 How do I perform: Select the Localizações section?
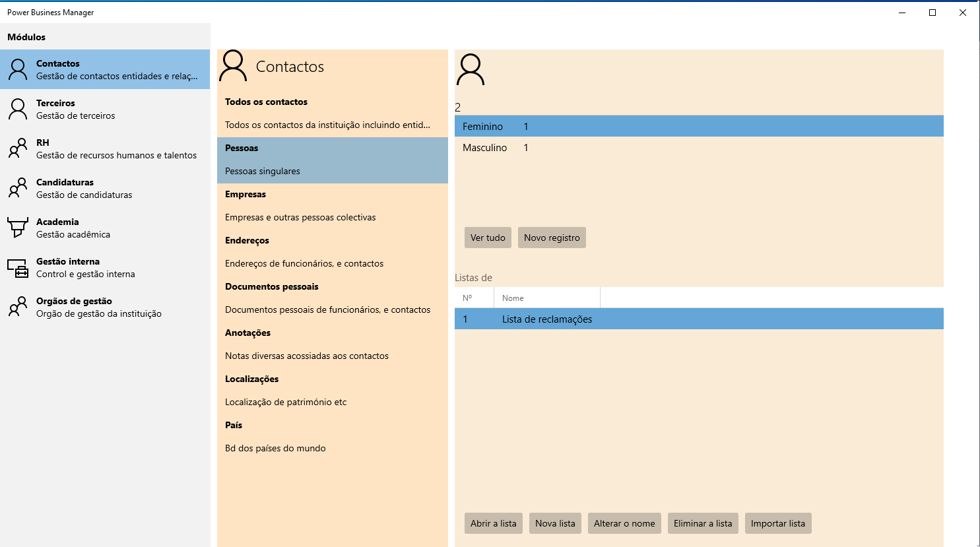(x=333, y=391)
